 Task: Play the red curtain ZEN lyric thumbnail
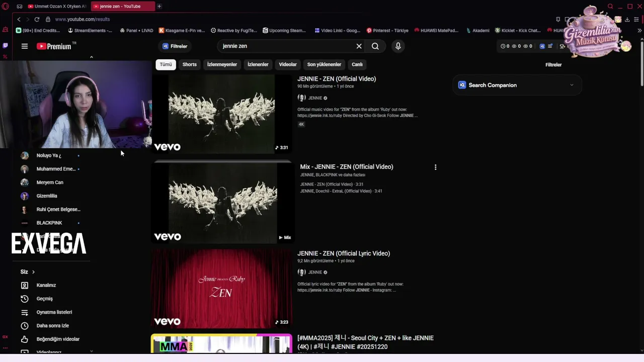pos(221,289)
